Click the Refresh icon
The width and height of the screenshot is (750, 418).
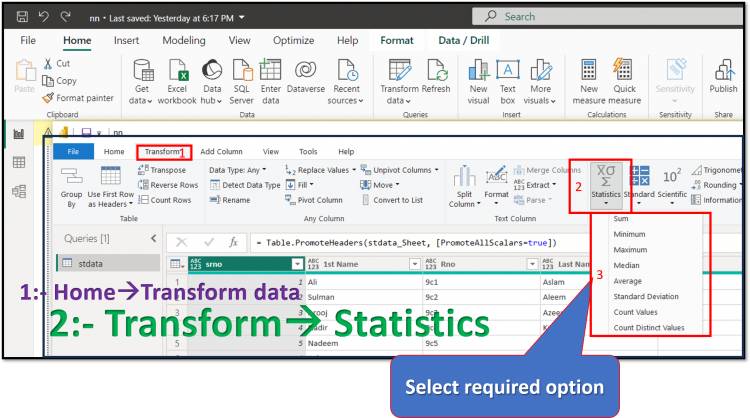tap(437, 70)
